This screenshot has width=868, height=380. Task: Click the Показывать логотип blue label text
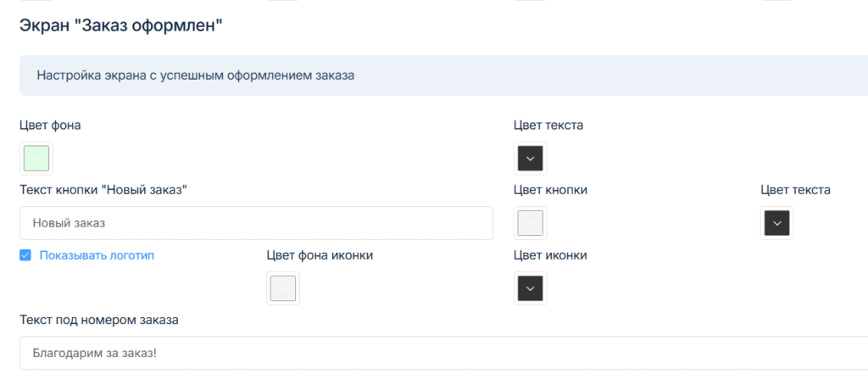[97, 254]
